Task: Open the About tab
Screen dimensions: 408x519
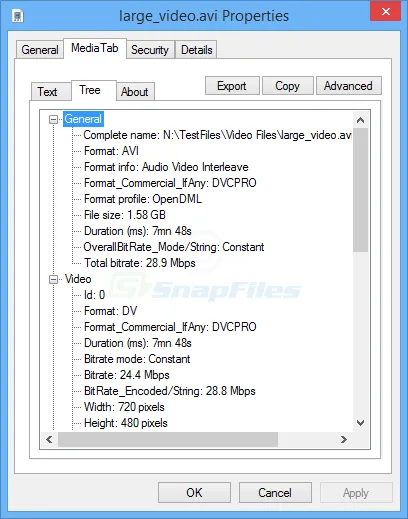Action: click(x=135, y=92)
